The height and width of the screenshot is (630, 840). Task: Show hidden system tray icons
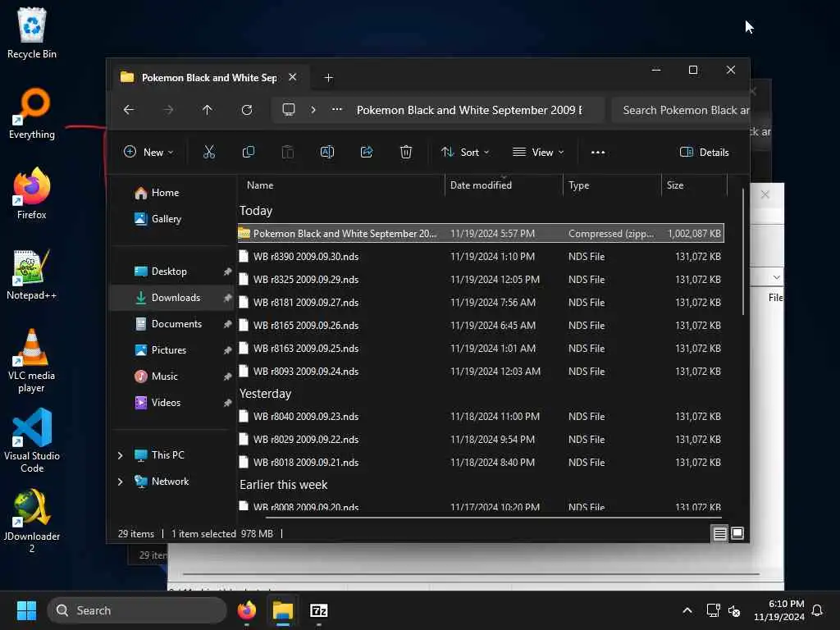point(687,610)
